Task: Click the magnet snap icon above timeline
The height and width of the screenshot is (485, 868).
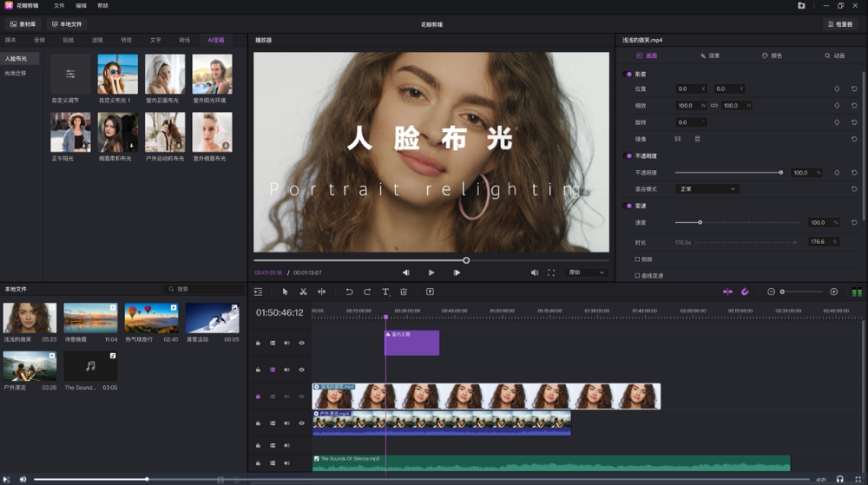Action: 745,292
